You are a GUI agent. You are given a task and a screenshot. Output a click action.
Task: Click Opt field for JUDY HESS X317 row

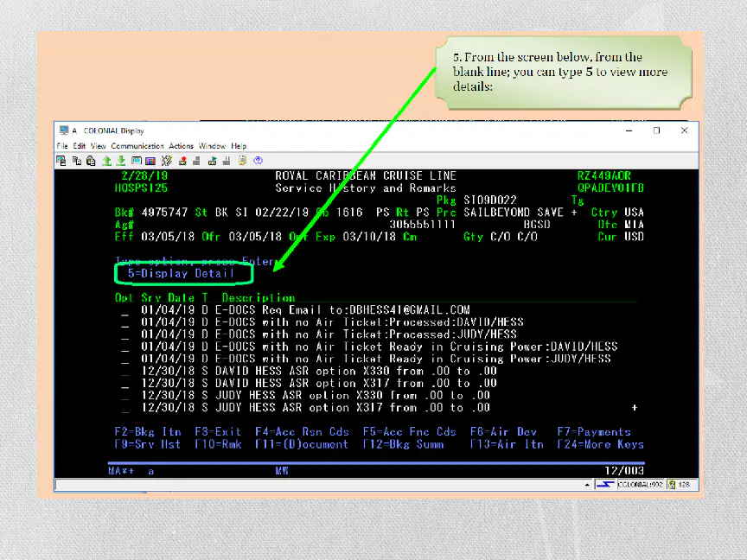pyautogui.click(x=124, y=409)
